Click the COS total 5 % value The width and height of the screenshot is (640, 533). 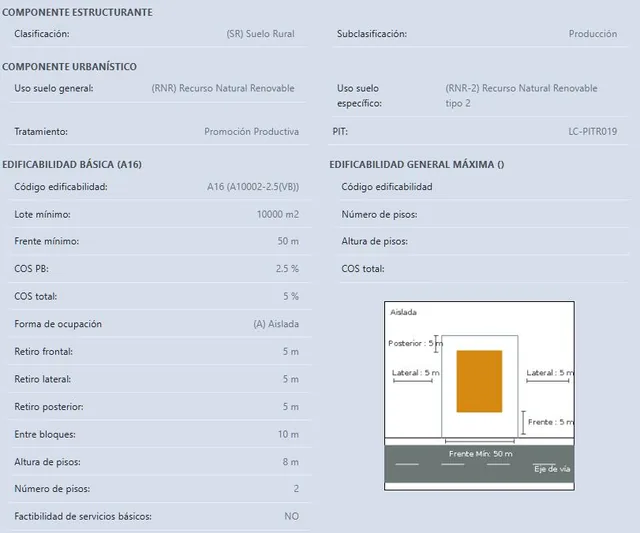(x=291, y=296)
